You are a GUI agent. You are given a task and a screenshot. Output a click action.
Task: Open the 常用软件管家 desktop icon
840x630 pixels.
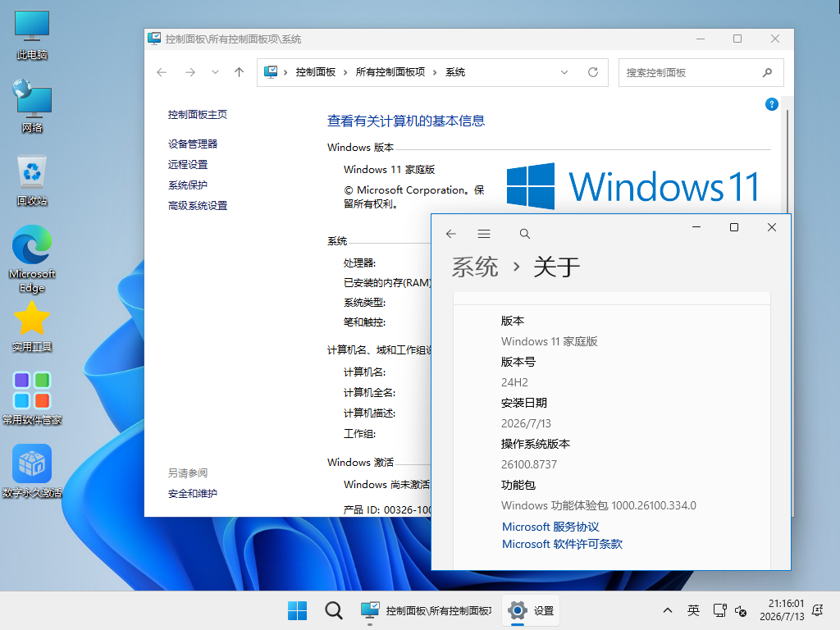(x=32, y=398)
